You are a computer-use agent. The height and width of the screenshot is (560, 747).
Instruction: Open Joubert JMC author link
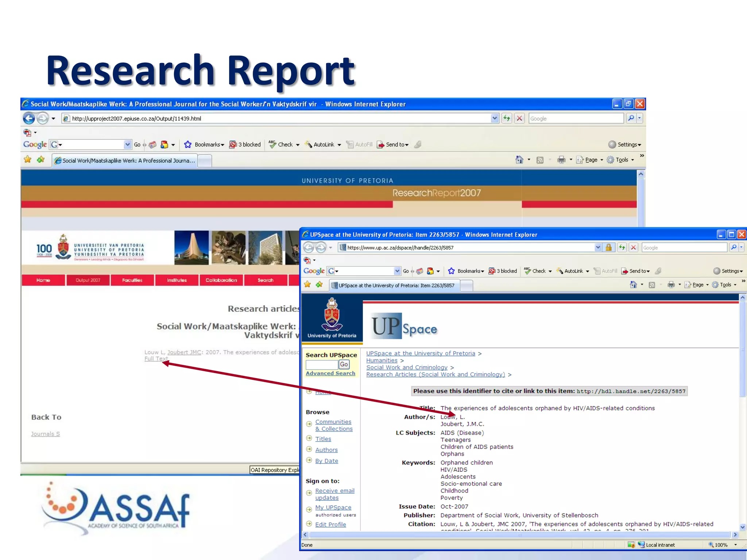coord(184,352)
